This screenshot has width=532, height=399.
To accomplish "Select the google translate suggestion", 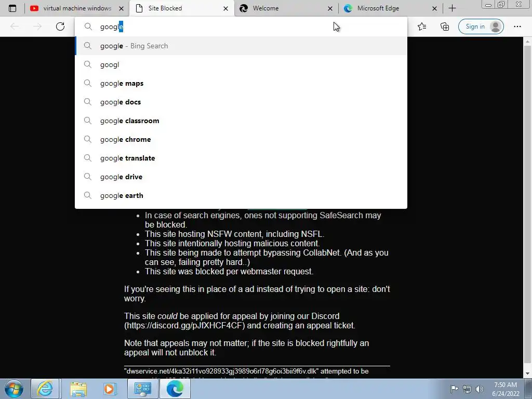I will (241, 158).
